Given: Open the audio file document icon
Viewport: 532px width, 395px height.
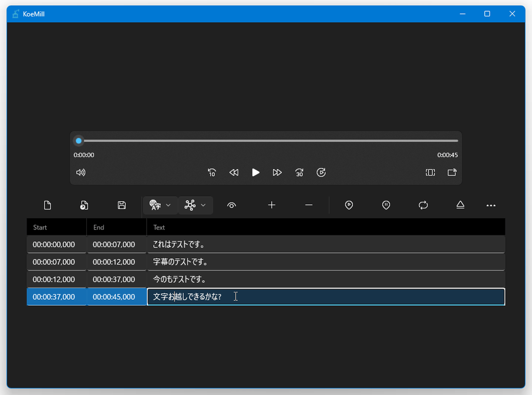Looking at the screenshot, I should [85, 205].
